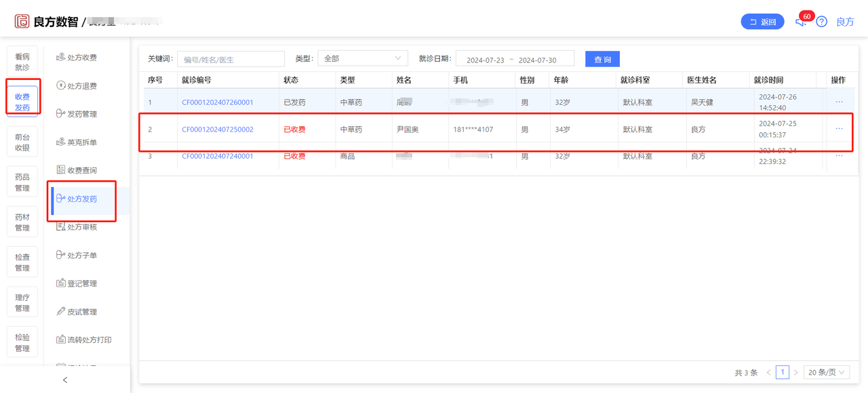Open 流转处方打印 in the sidebar
This screenshot has height=393, width=868.
click(x=84, y=340)
